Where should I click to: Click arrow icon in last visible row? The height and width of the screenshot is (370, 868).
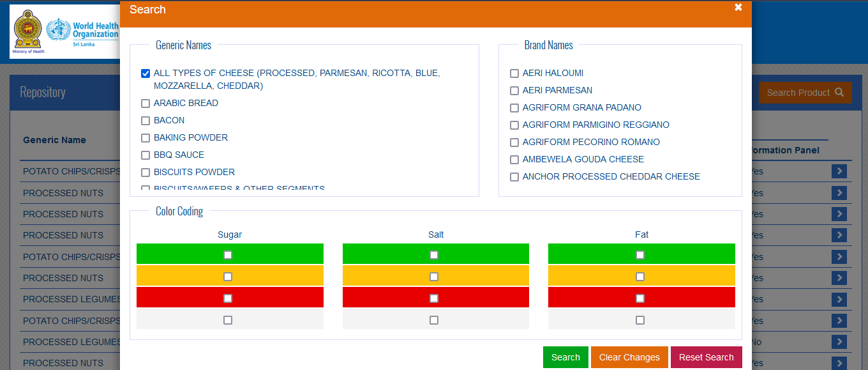tap(839, 363)
